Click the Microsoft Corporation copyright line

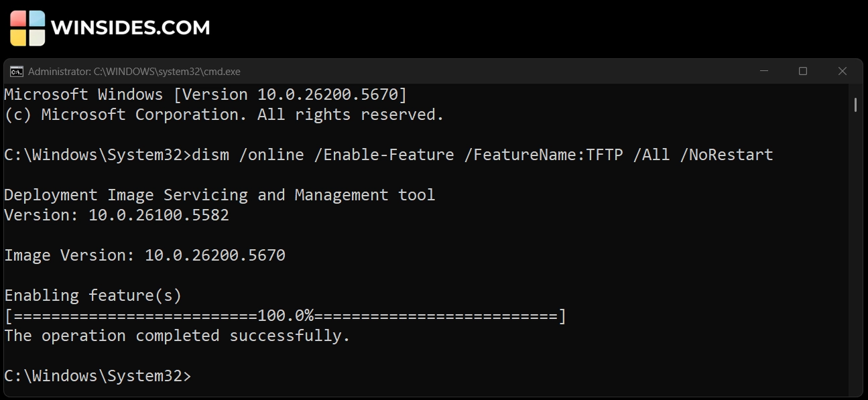click(x=224, y=115)
